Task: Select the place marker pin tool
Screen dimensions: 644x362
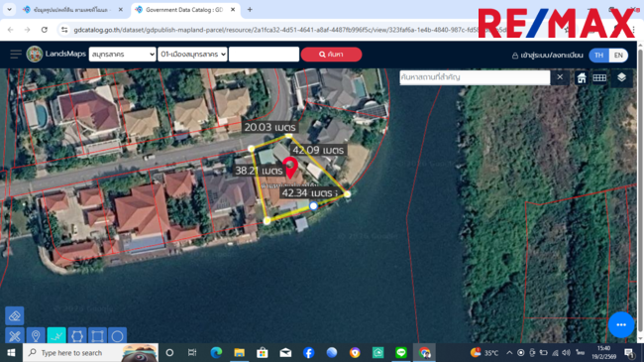Action: click(36, 336)
